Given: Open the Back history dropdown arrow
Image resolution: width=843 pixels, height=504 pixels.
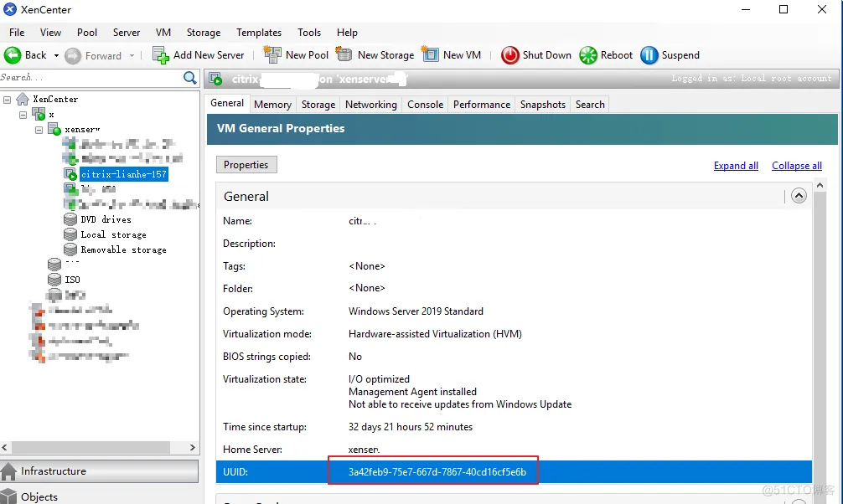Looking at the screenshot, I should coord(56,55).
